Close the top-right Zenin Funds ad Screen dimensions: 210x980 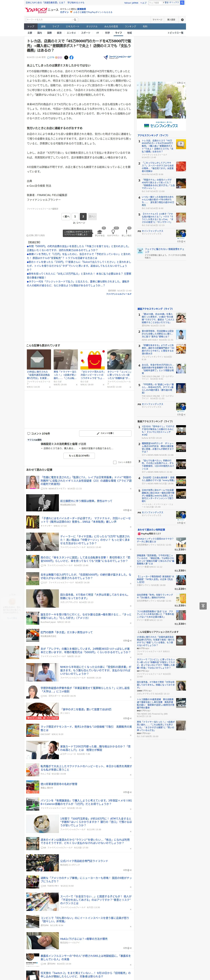[x=184, y=83]
